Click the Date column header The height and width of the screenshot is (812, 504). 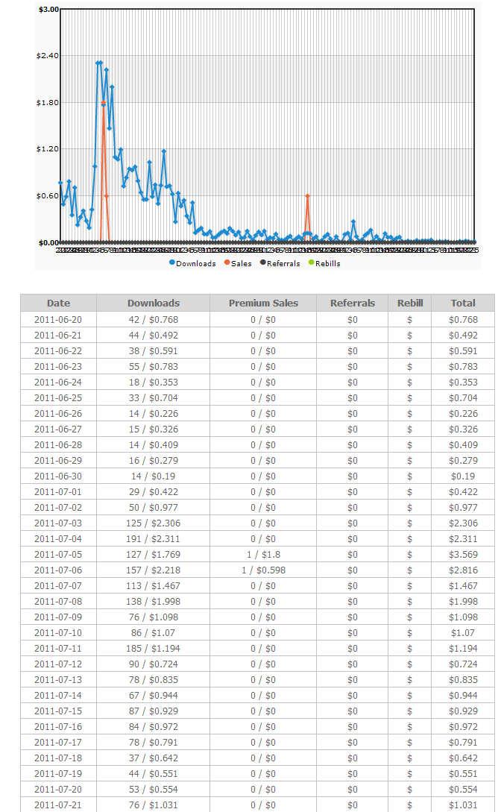[x=59, y=303]
